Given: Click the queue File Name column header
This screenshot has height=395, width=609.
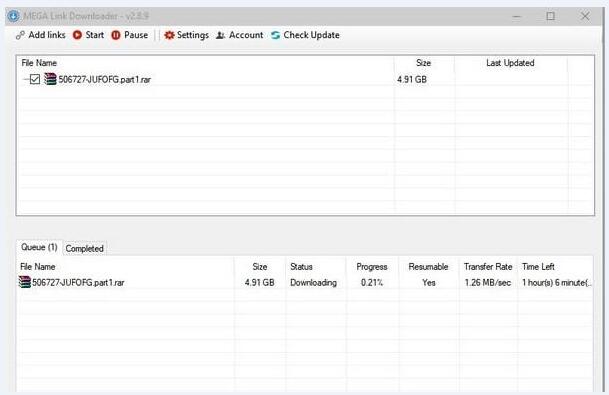Looking at the screenshot, I should (x=37, y=267).
